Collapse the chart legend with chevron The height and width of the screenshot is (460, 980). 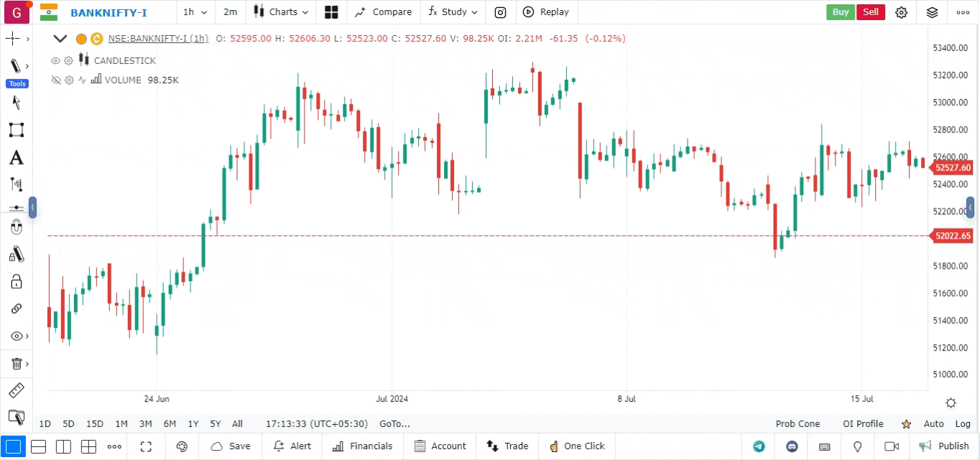tap(60, 39)
